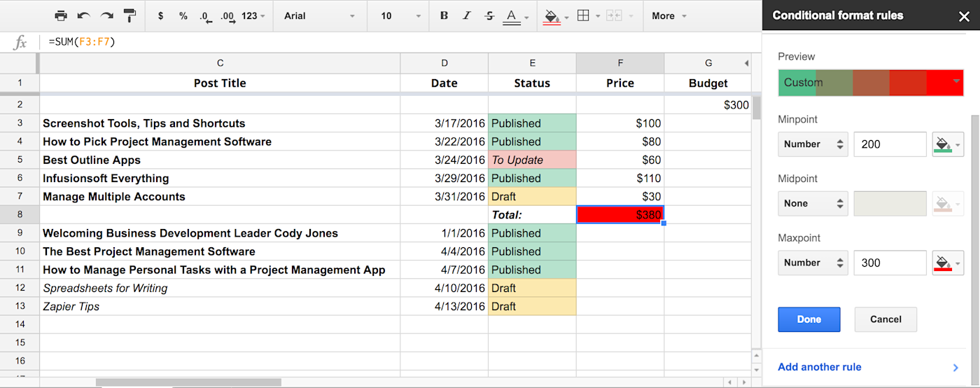Click the redo arrow icon
The image size is (980, 388).
(106, 15)
